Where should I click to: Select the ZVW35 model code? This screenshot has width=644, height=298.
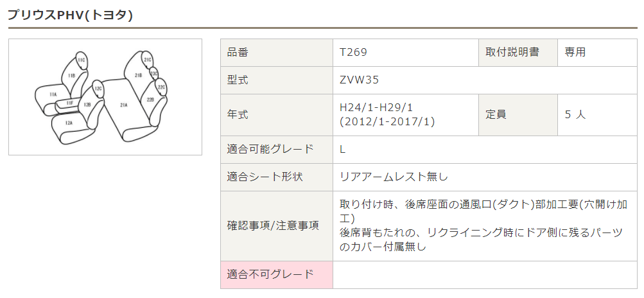pos(360,80)
